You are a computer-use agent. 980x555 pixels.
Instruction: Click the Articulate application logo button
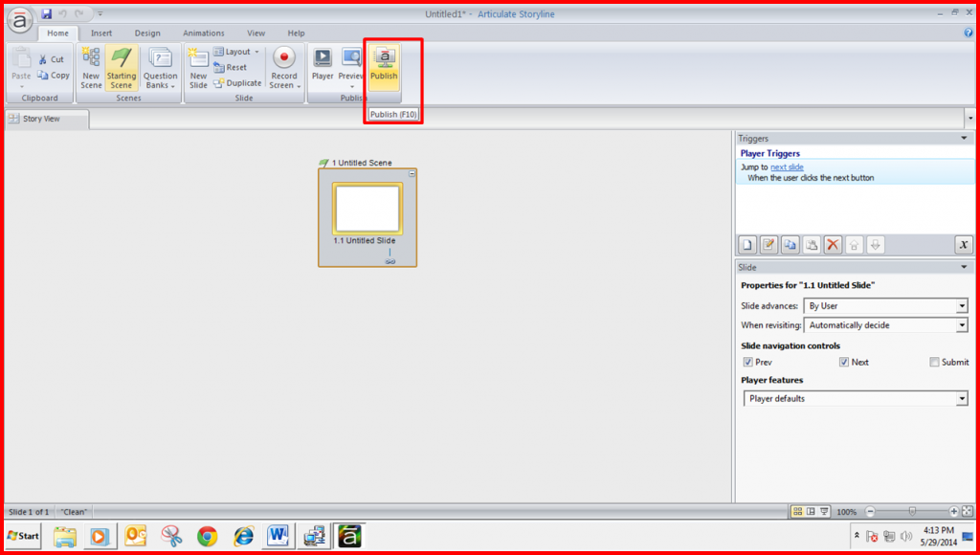[x=20, y=21]
